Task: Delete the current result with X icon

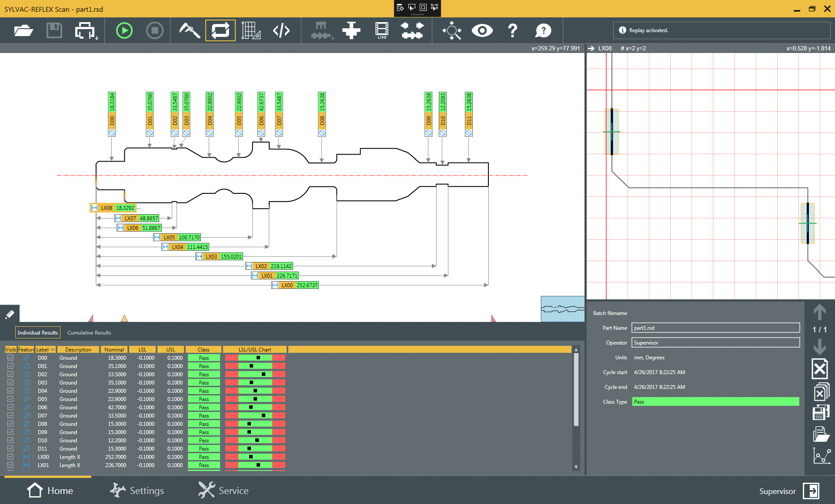Action: (820, 369)
